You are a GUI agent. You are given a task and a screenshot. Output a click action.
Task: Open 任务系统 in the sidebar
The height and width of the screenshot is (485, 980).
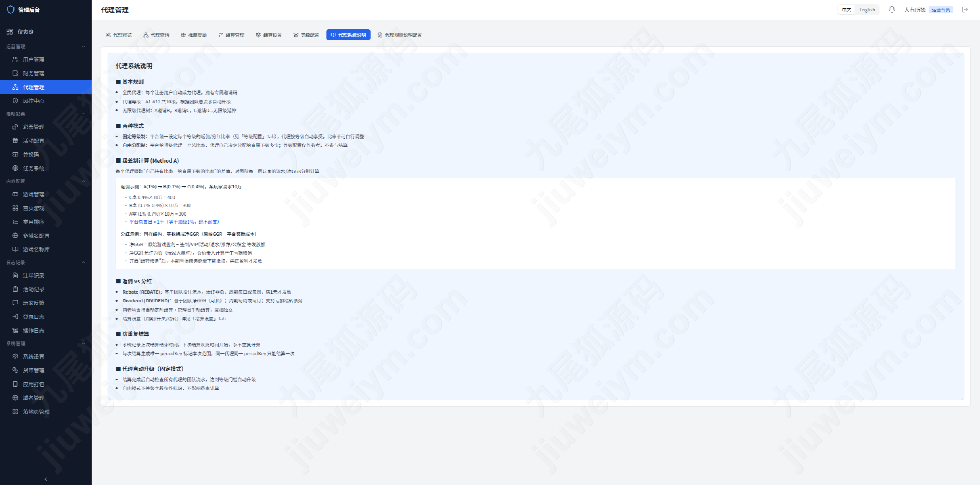click(46, 168)
